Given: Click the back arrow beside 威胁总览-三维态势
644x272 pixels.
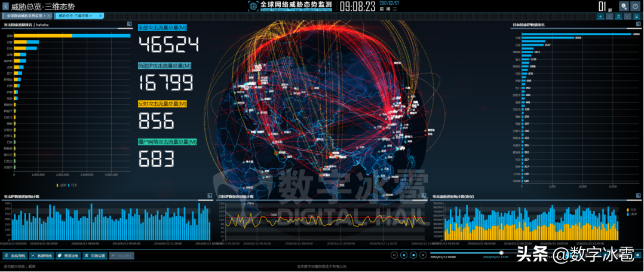Looking at the screenshot, I should point(5,6).
